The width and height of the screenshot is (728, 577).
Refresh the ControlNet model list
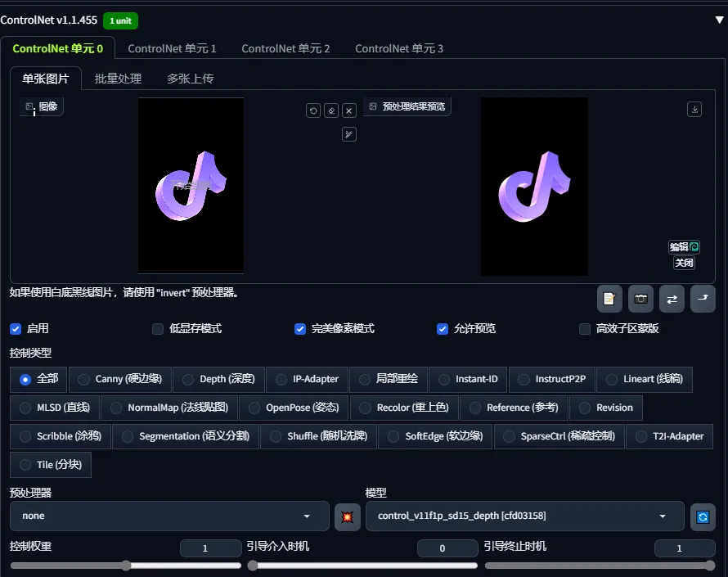703,516
